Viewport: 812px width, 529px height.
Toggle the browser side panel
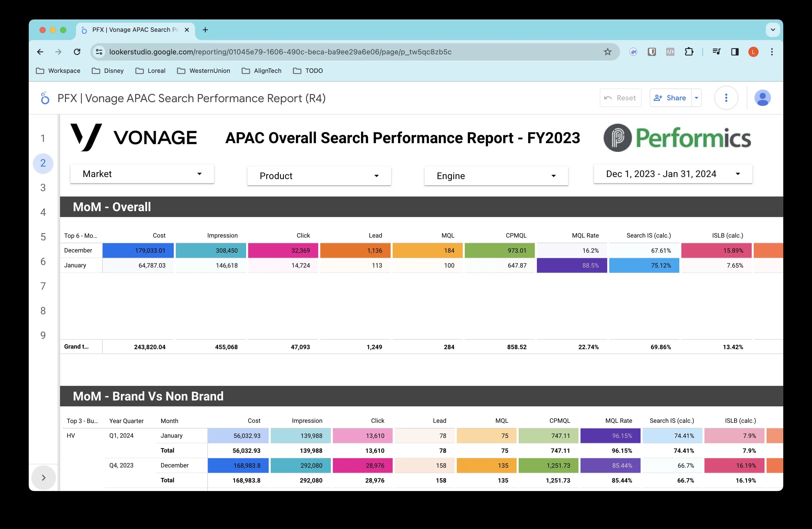(x=735, y=52)
